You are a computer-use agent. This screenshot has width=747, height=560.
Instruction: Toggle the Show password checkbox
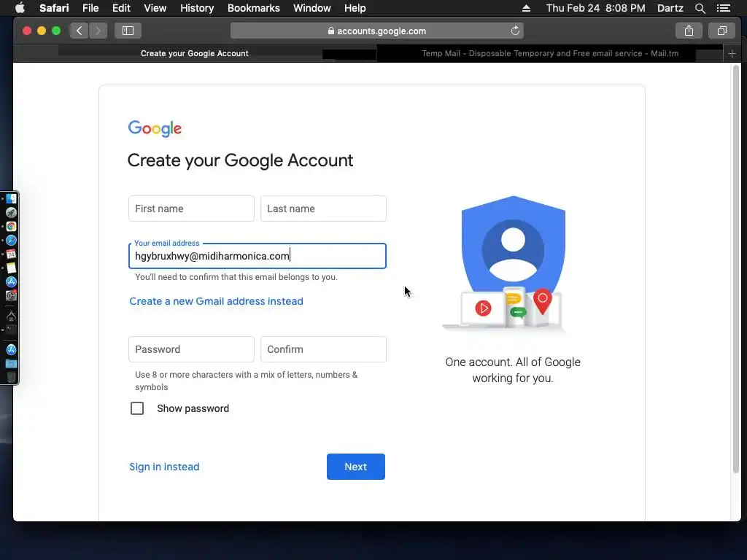coord(137,408)
